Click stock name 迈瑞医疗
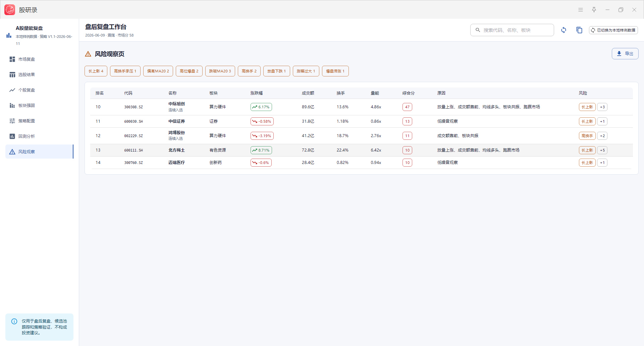Viewport: 644px width, 346px height. coord(176,163)
